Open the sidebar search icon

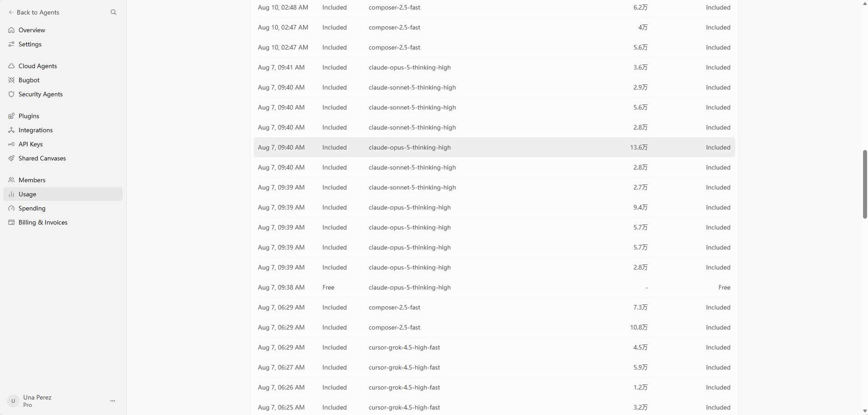tap(114, 12)
